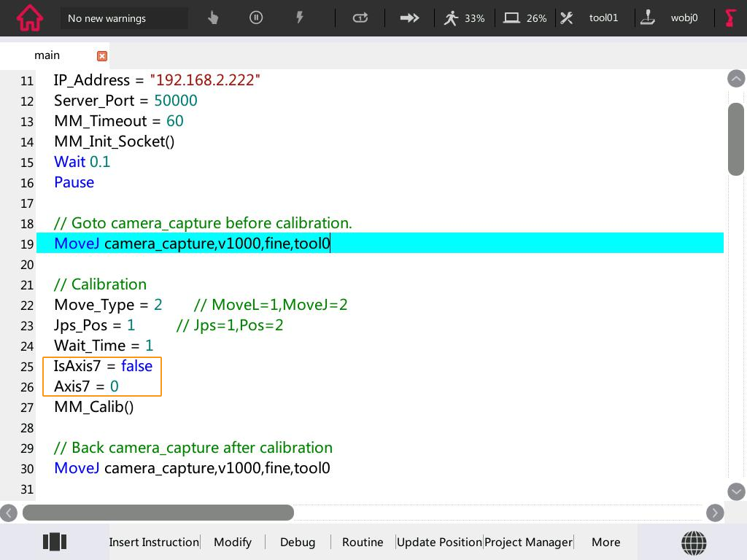Open the Project Manager
The height and width of the screenshot is (560, 747).
pos(528,542)
